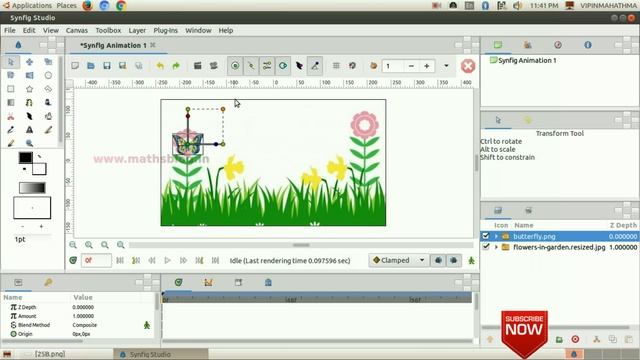Open the Clamped interpolation dropdown
This screenshot has height=360, width=640.
tap(398, 260)
